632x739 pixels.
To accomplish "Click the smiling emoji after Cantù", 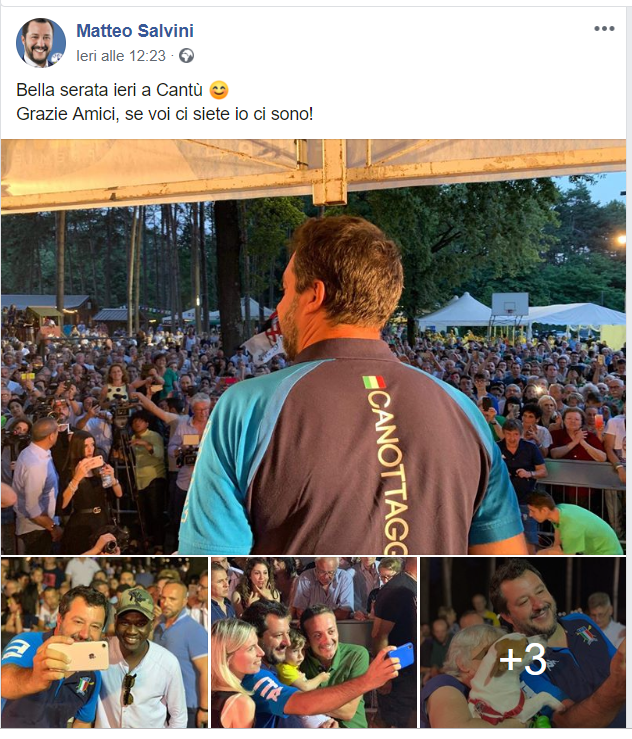I will [219, 90].
